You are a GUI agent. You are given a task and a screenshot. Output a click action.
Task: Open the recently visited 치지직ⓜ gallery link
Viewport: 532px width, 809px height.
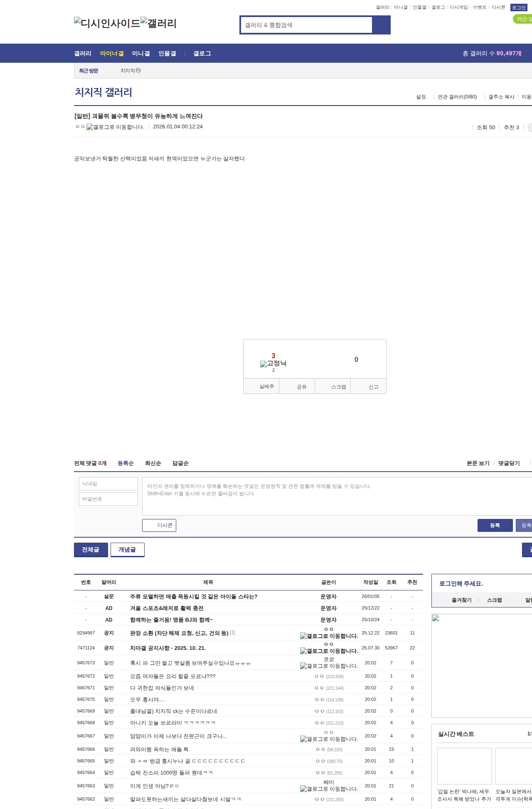131,71
